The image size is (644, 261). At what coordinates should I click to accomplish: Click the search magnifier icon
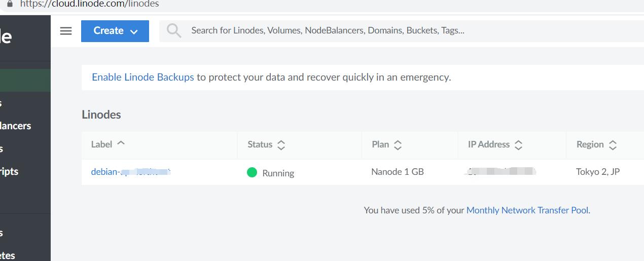[174, 31]
